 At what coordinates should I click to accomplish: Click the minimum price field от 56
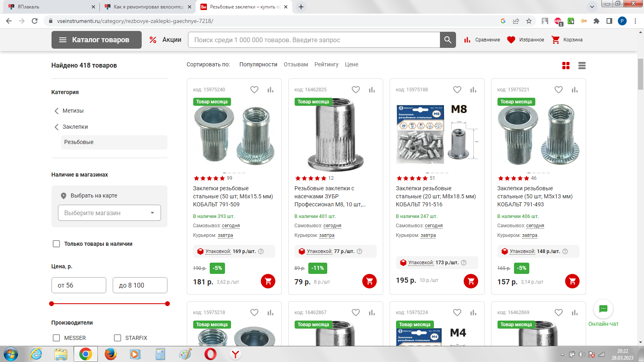click(x=79, y=285)
